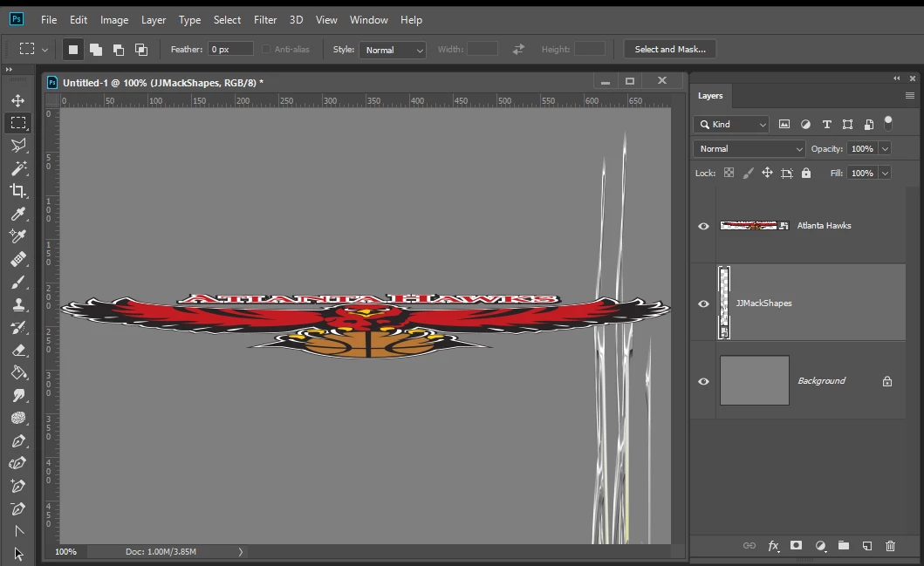924x566 pixels.
Task: Select the History Brush tool
Action: tap(18, 327)
